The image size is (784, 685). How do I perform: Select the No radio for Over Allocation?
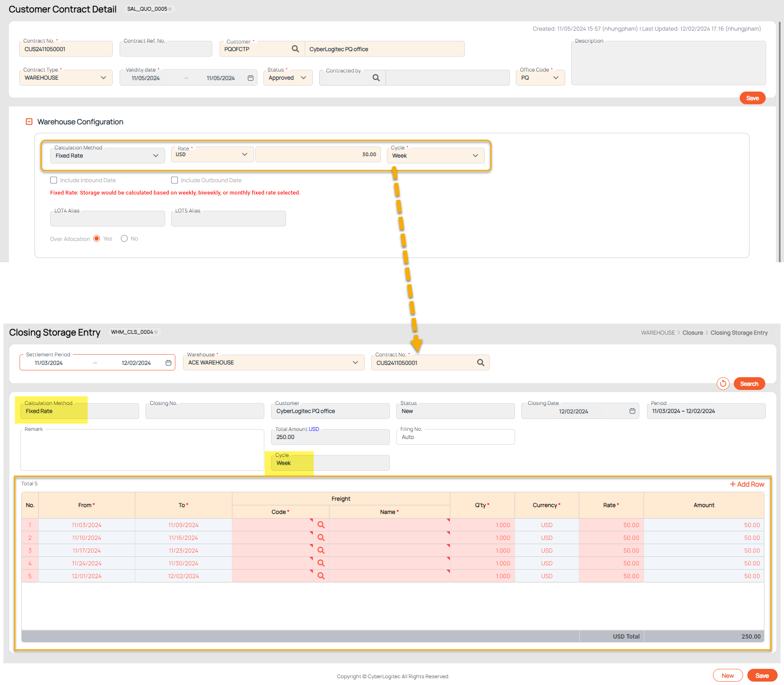pos(124,239)
